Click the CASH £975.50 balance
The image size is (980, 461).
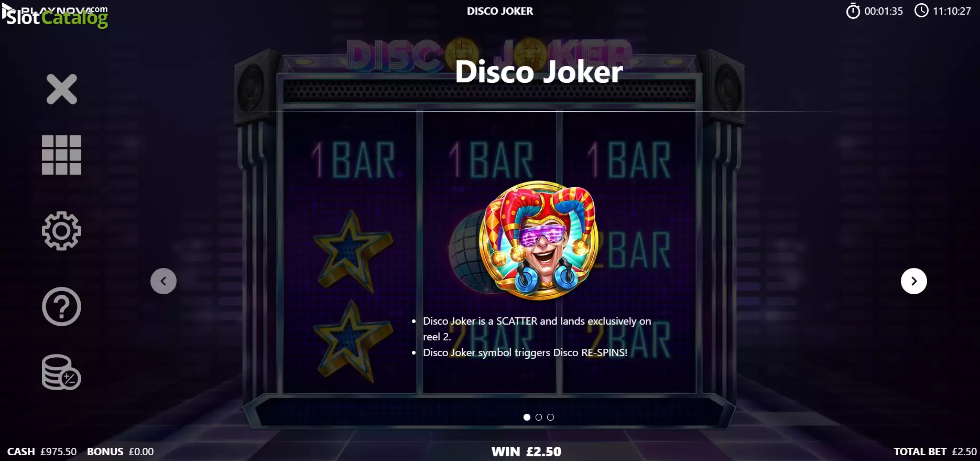[x=42, y=452]
